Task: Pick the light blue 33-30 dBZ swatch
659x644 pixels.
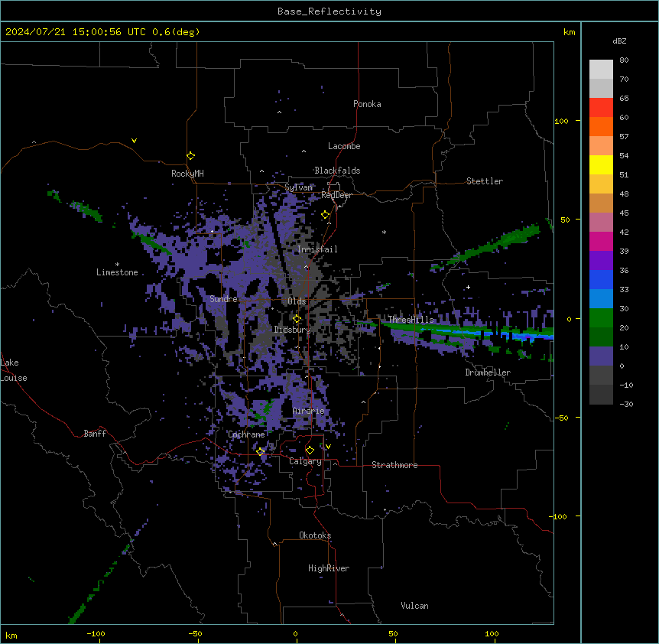Action: pyautogui.click(x=601, y=299)
